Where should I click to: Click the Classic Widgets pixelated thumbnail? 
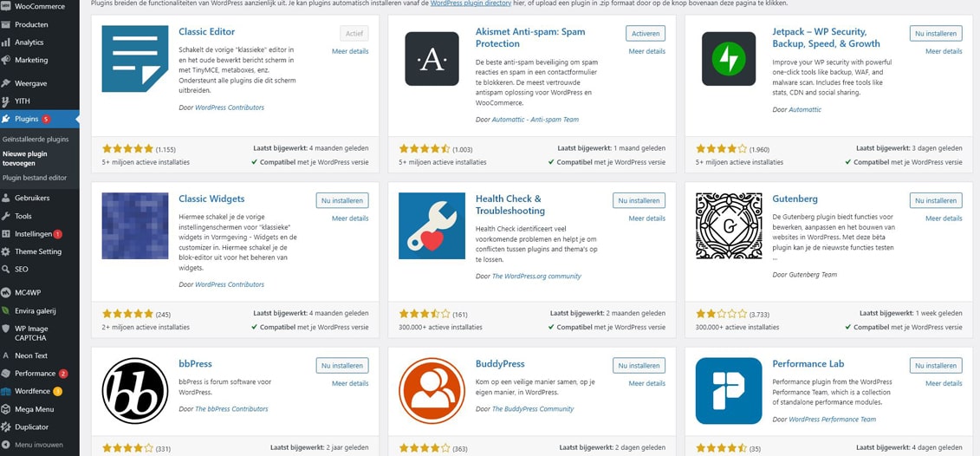(x=135, y=225)
